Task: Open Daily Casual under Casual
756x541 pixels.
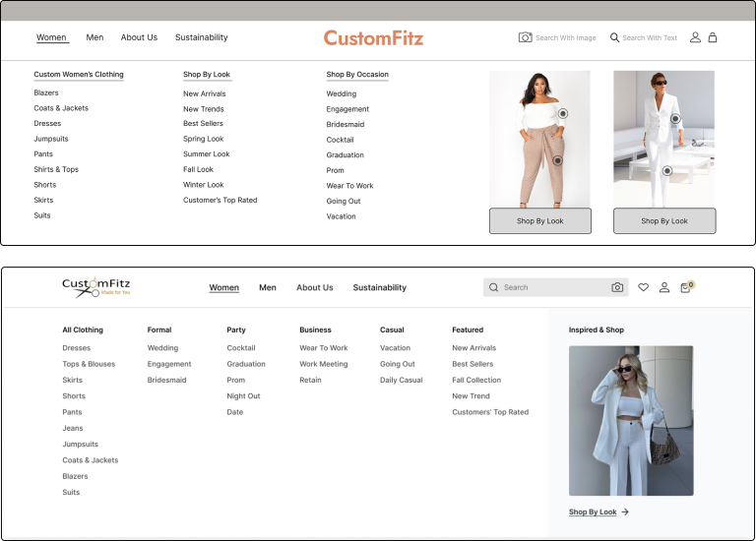Action: pyautogui.click(x=402, y=380)
